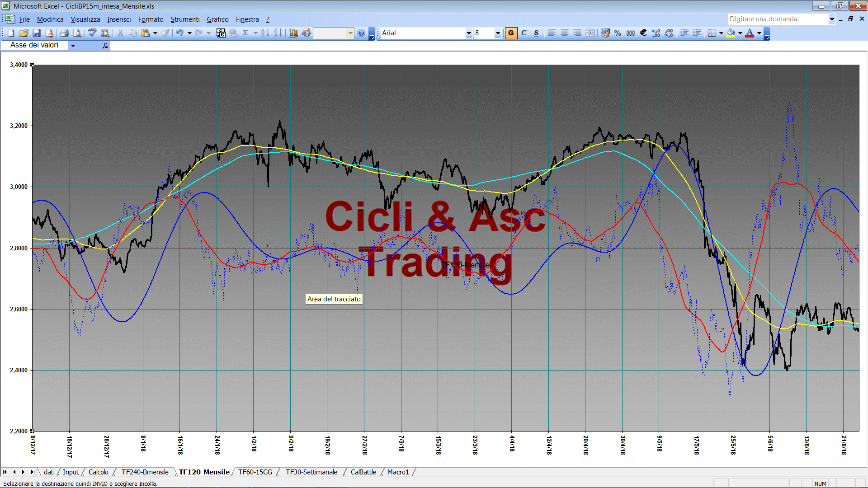Open the Visualizza menu

pos(85,19)
